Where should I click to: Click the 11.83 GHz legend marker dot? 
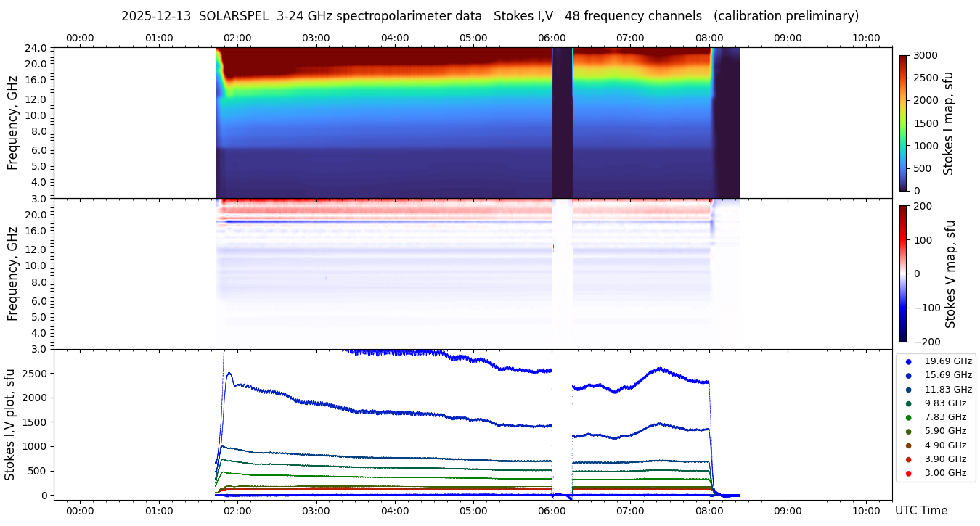tap(908, 390)
